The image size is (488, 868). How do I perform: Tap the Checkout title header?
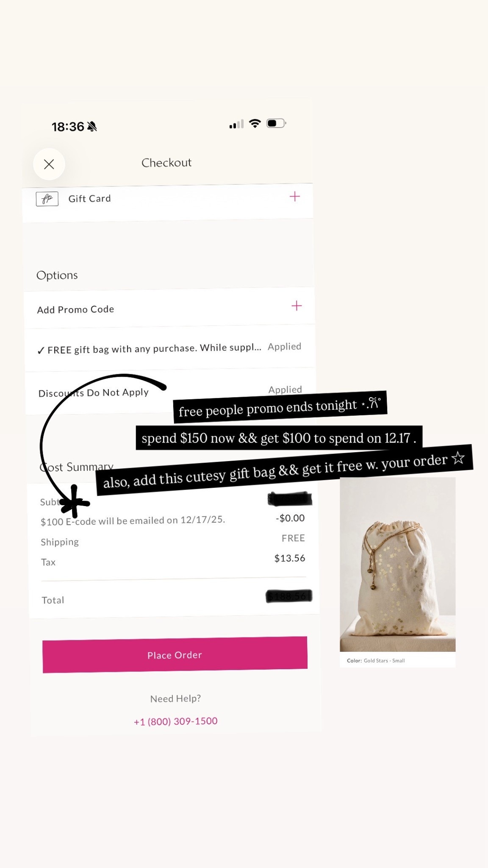(166, 163)
